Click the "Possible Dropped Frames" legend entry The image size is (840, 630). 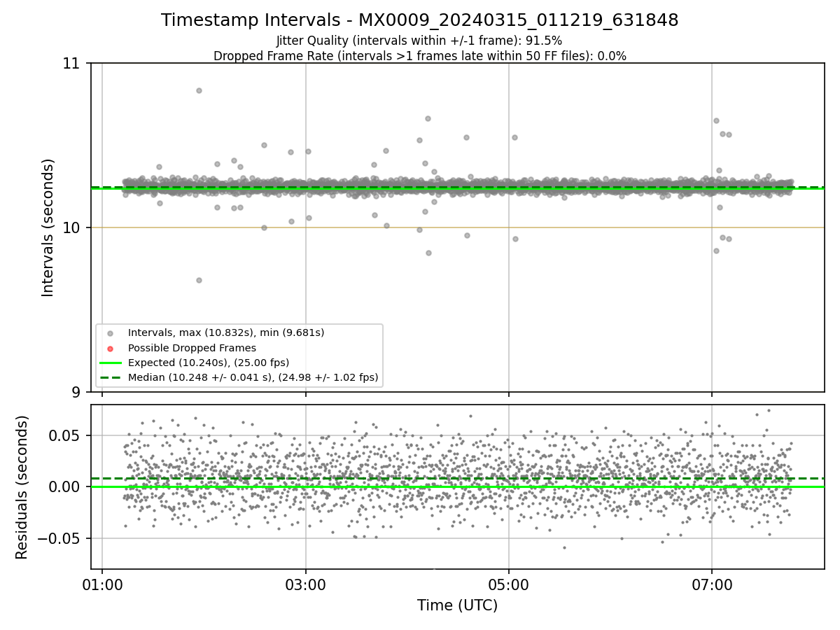192,348
